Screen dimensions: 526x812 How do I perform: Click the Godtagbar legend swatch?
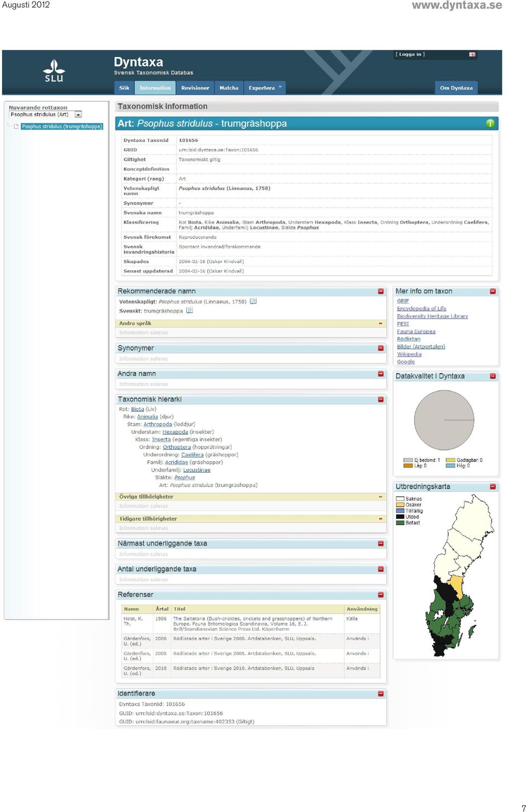coord(450,461)
